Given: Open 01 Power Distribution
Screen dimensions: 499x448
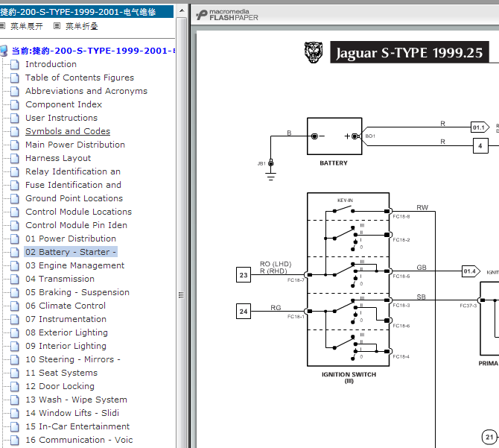Looking at the screenshot, I should [71, 239].
